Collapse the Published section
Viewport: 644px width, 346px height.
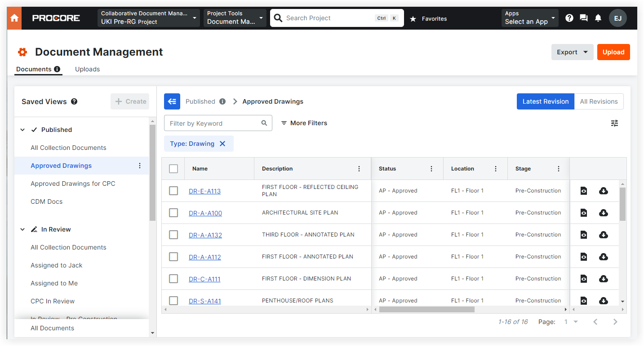point(22,129)
